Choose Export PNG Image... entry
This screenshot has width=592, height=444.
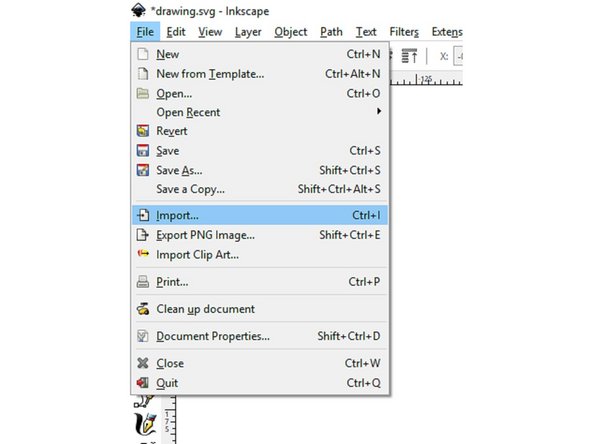260,235
